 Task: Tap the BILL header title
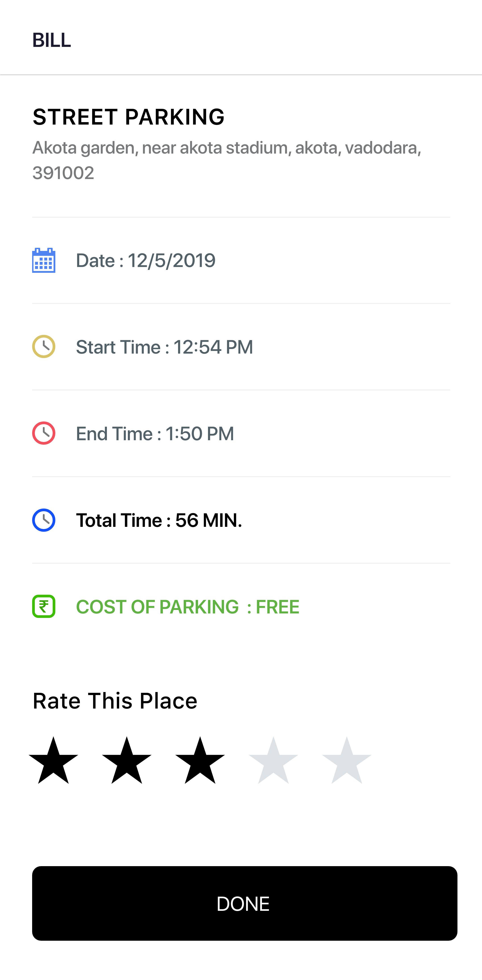click(52, 40)
